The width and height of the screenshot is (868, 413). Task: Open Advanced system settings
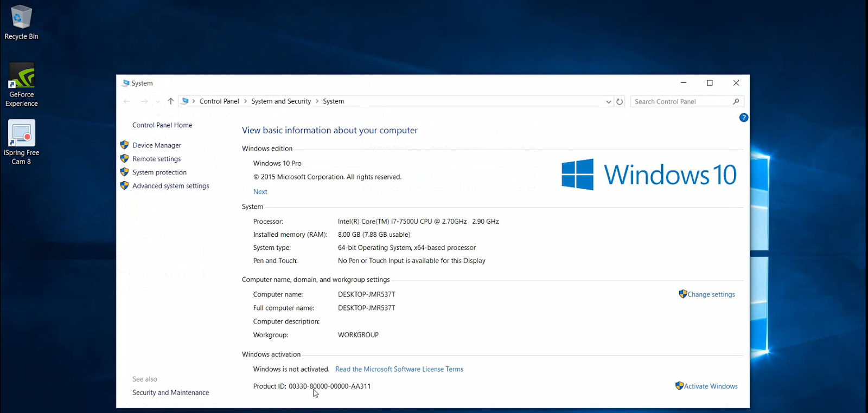coord(171,186)
